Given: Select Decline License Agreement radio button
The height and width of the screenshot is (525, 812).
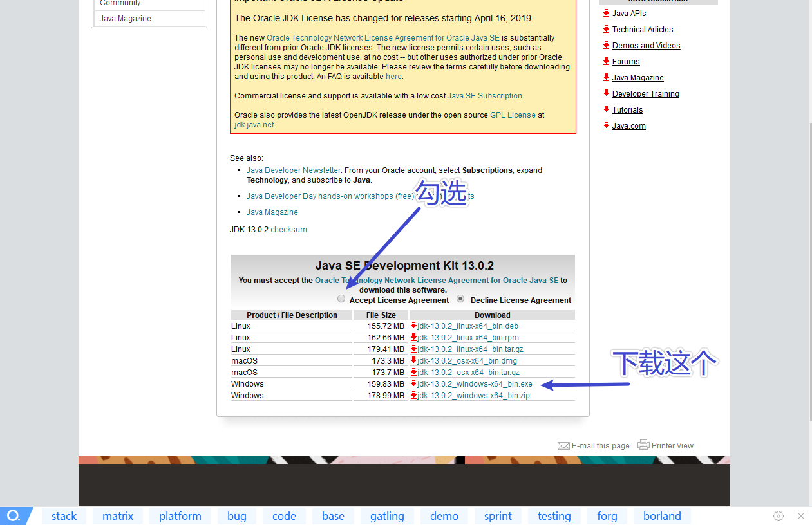Looking at the screenshot, I should [460, 299].
